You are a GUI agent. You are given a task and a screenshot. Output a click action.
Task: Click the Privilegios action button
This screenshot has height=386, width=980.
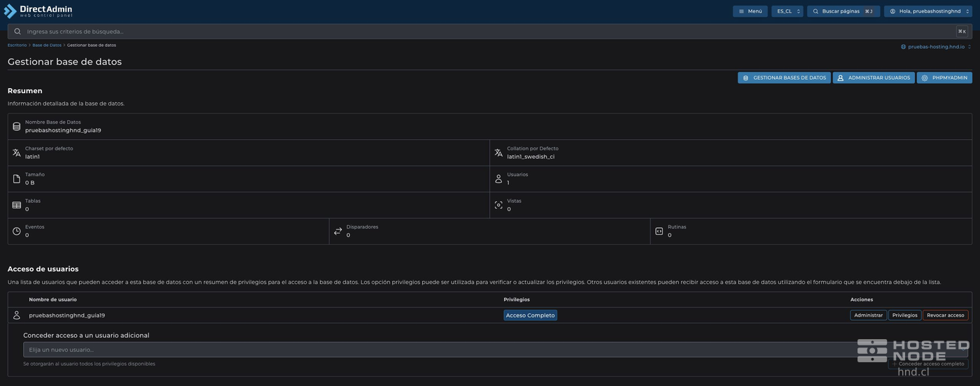pos(905,315)
